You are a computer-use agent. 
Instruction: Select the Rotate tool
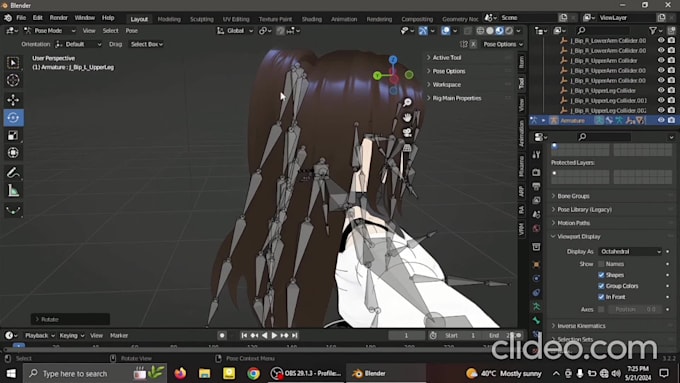[x=13, y=118]
